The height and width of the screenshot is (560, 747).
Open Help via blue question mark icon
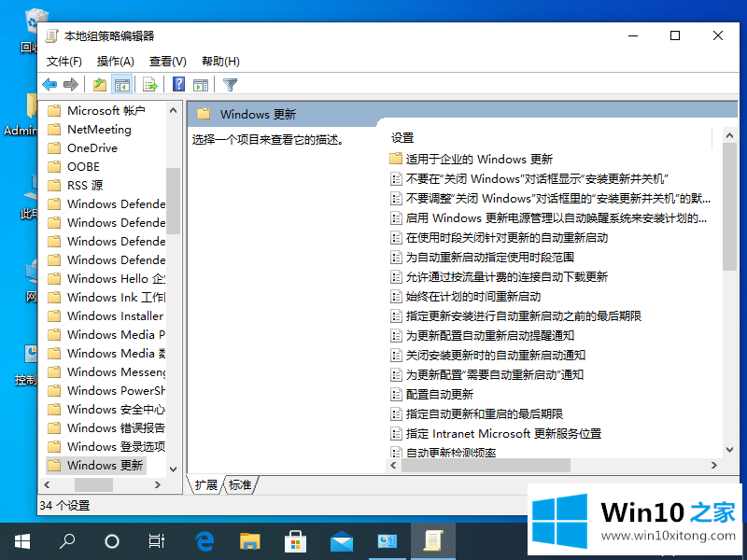[x=178, y=85]
